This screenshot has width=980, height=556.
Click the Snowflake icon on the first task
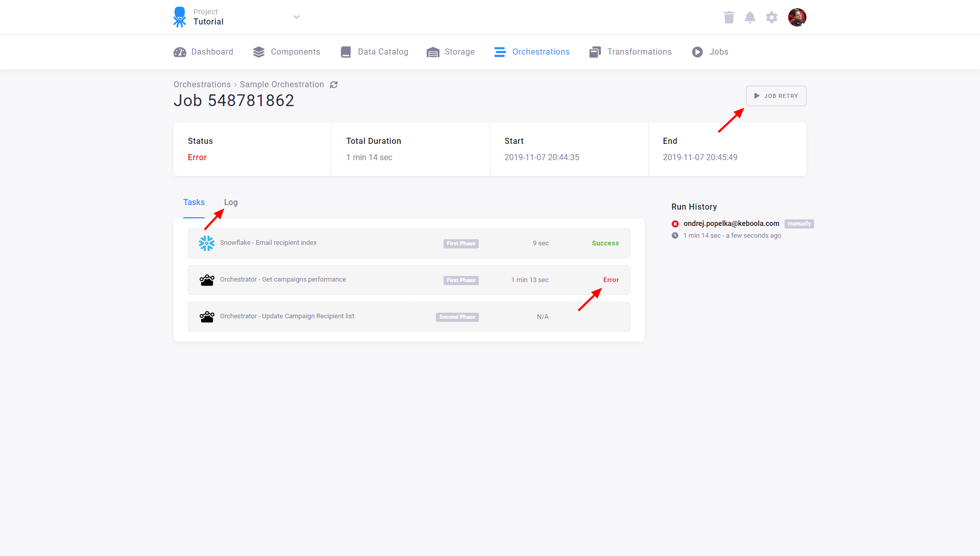[206, 243]
